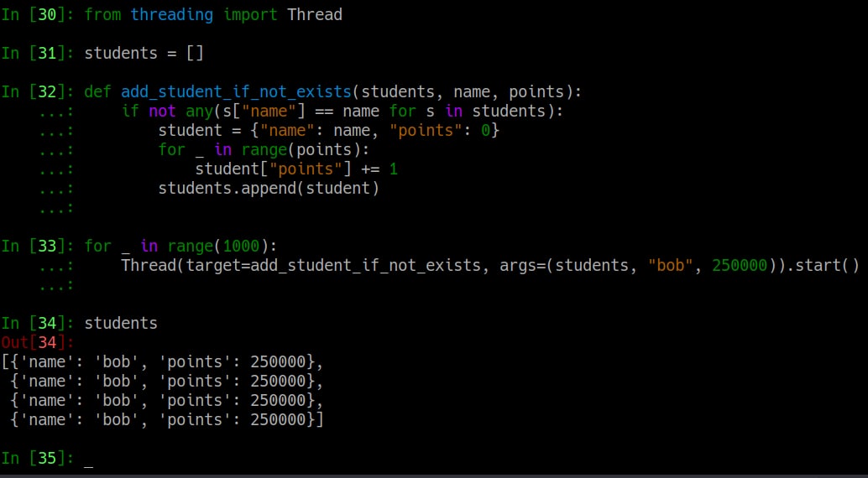
Task: Click the first output row starting with '[{'
Action: click(162, 362)
